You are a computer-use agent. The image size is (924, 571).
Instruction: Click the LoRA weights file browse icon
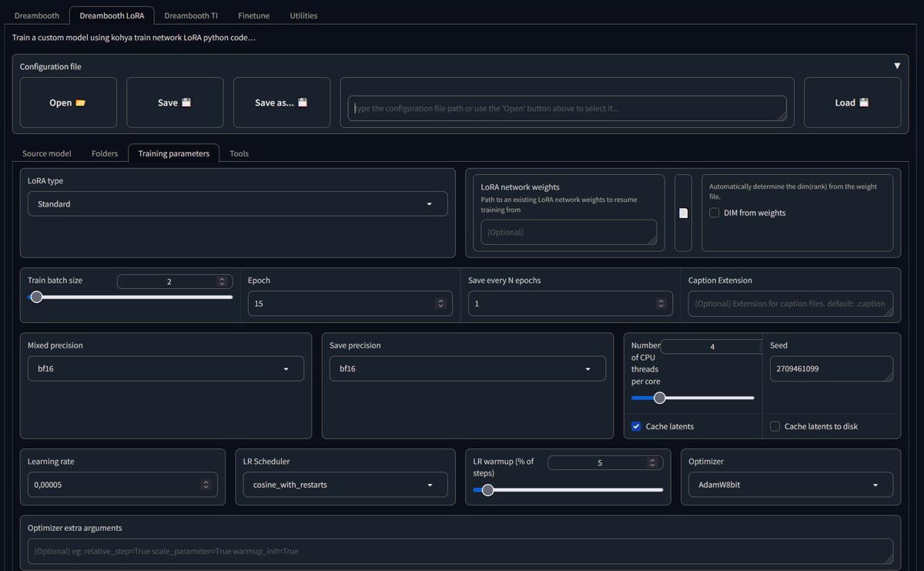pos(683,213)
